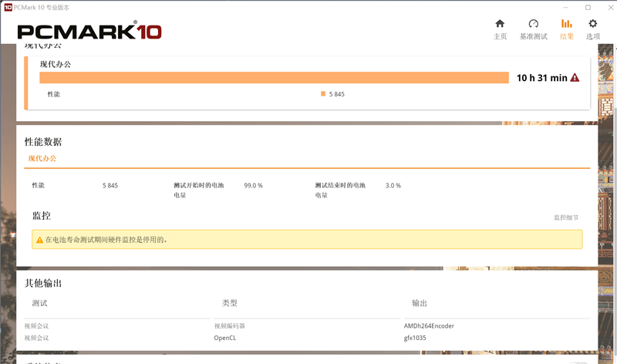Click the gfx1035 output entry
Image resolution: width=617 pixels, height=364 pixels.
point(415,338)
